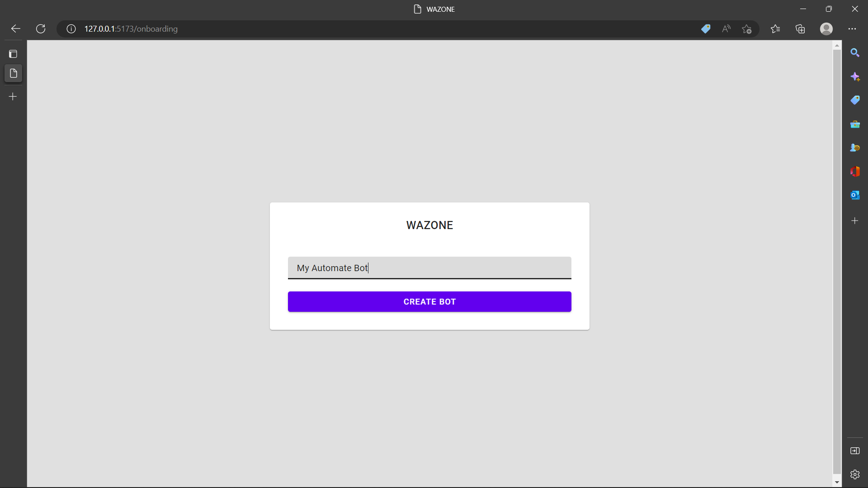Open Collections panel

point(800,29)
